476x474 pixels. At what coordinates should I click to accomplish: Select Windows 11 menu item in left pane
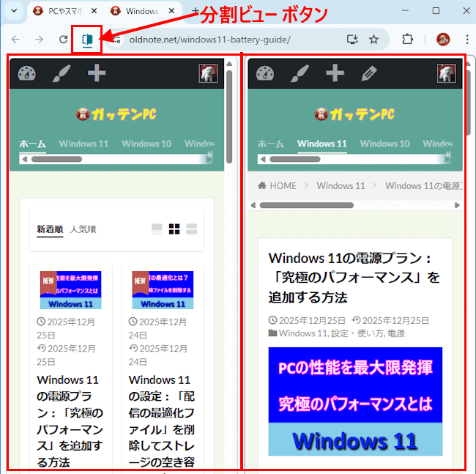83,144
